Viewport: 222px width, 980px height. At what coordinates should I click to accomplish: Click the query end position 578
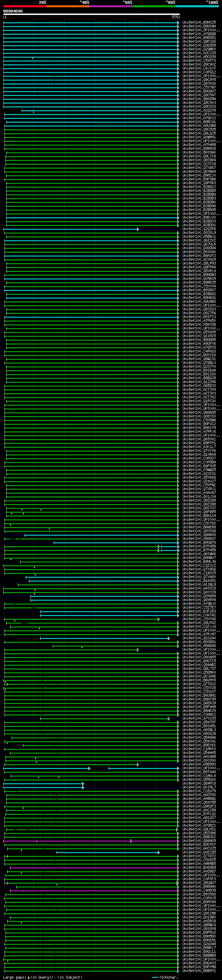pyautogui.click(x=175, y=17)
